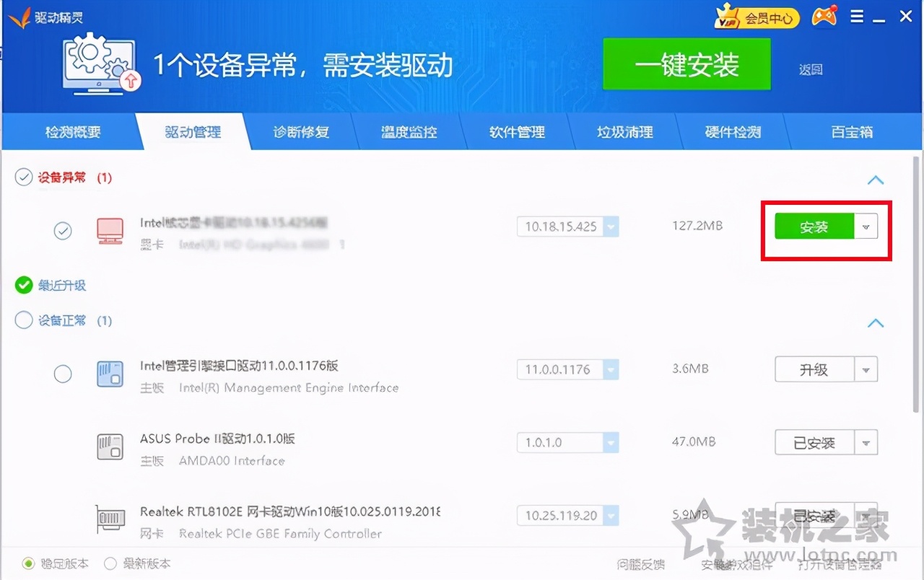Click the Intel graphics card monitor icon

click(x=110, y=229)
